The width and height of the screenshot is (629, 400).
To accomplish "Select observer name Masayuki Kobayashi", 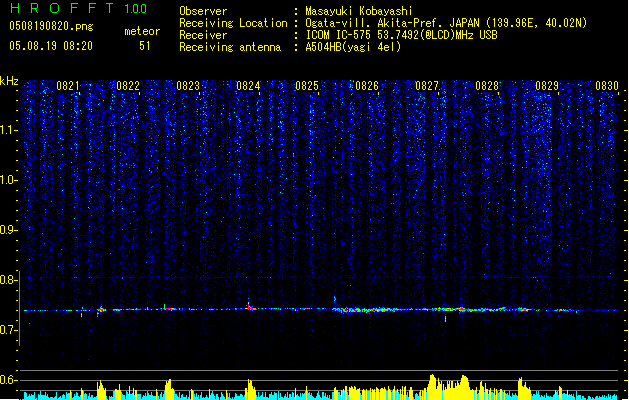I will click(x=358, y=11).
